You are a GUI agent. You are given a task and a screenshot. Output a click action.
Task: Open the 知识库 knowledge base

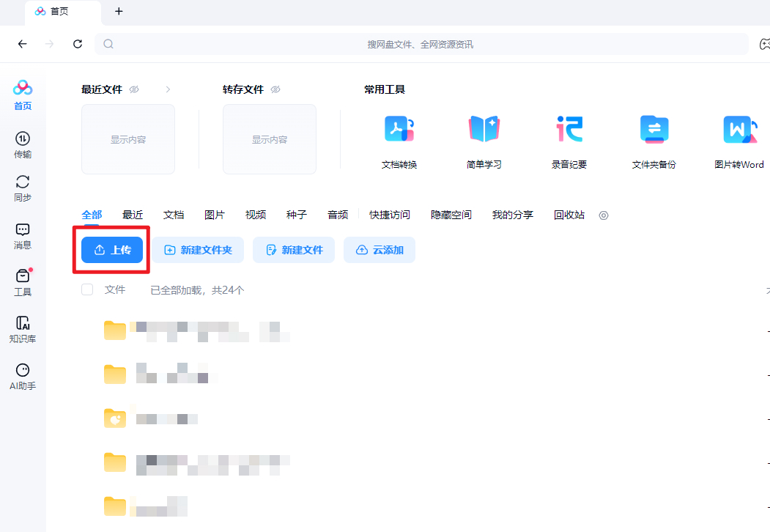point(23,329)
